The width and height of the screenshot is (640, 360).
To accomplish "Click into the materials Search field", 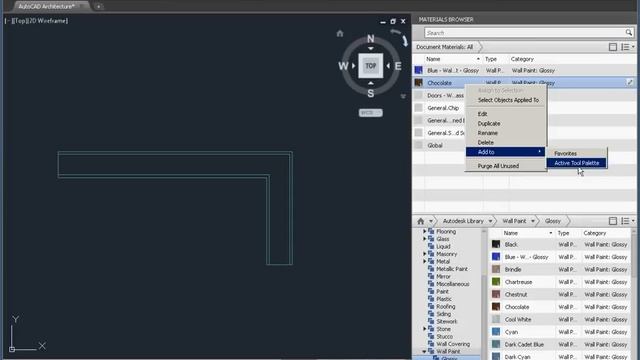I will pos(524,33).
